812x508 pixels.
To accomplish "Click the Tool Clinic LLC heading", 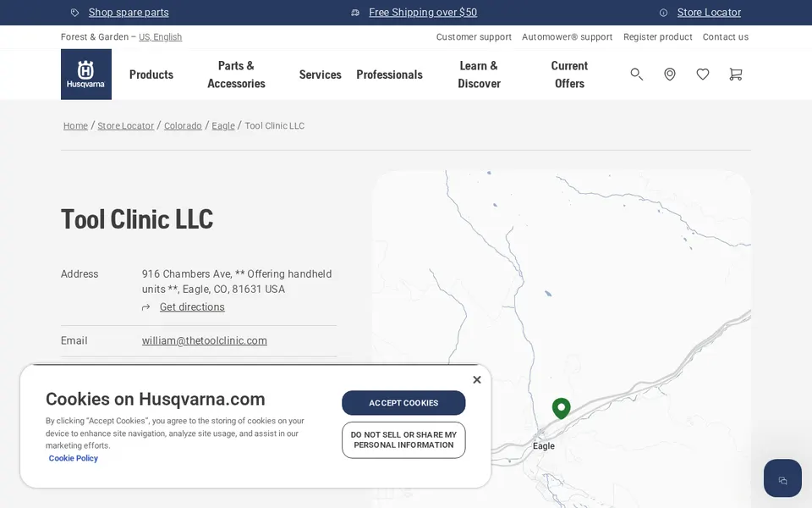I will tap(137, 219).
